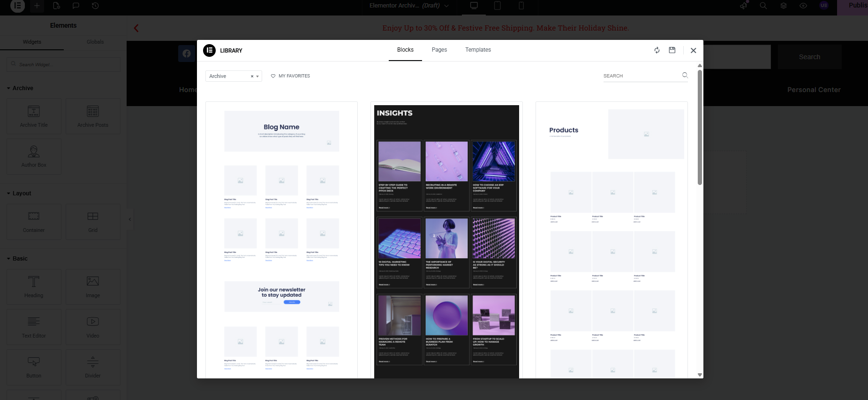Click the Home menu link
Screen dimensions: 868x400
188,90
